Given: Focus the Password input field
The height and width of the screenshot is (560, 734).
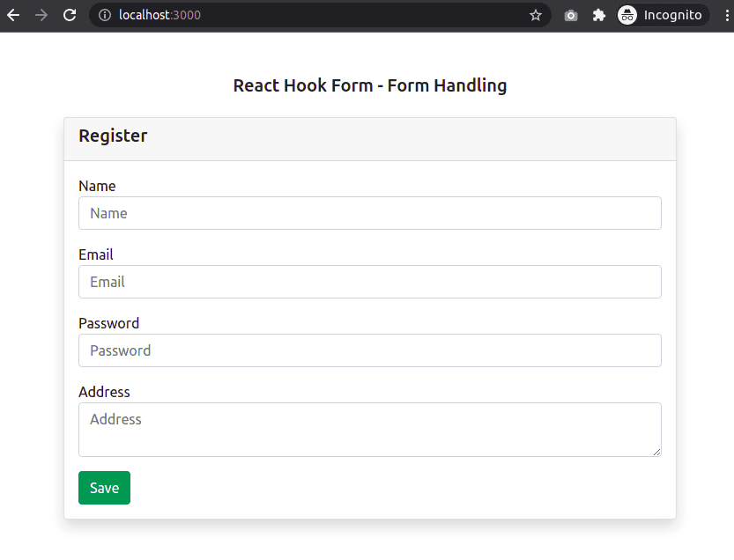Looking at the screenshot, I should click(x=369, y=350).
